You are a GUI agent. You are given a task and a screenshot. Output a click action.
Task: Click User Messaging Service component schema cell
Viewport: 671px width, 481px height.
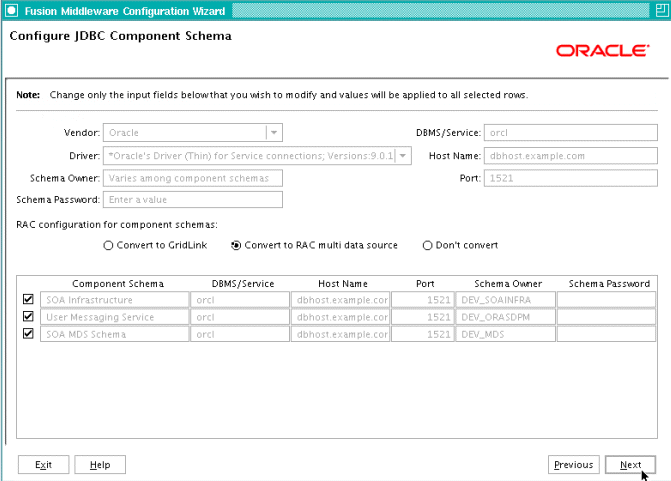[115, 317]
